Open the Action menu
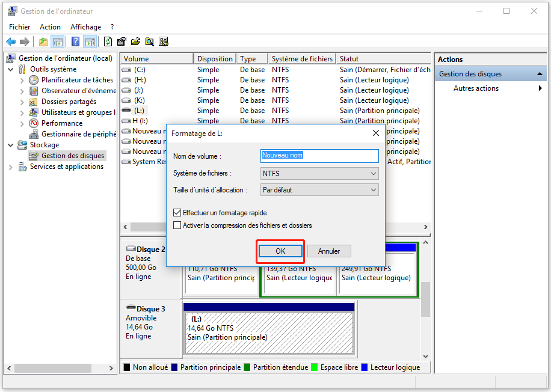The image size is (551, 392). 50,27
